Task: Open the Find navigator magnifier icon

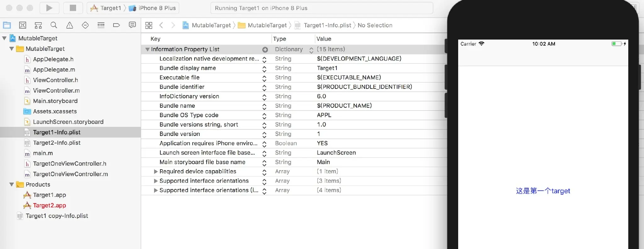Action: pos(54,25)
